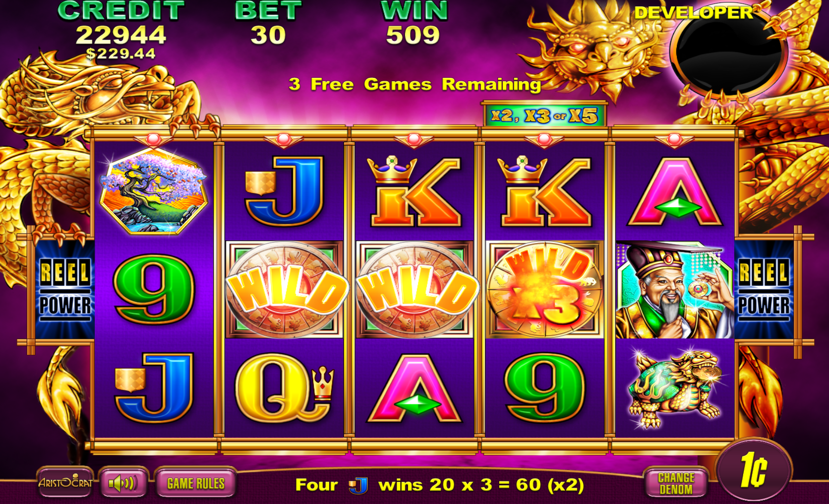Click the Win amount 509
829x504 pixels.
click(413, 35)
